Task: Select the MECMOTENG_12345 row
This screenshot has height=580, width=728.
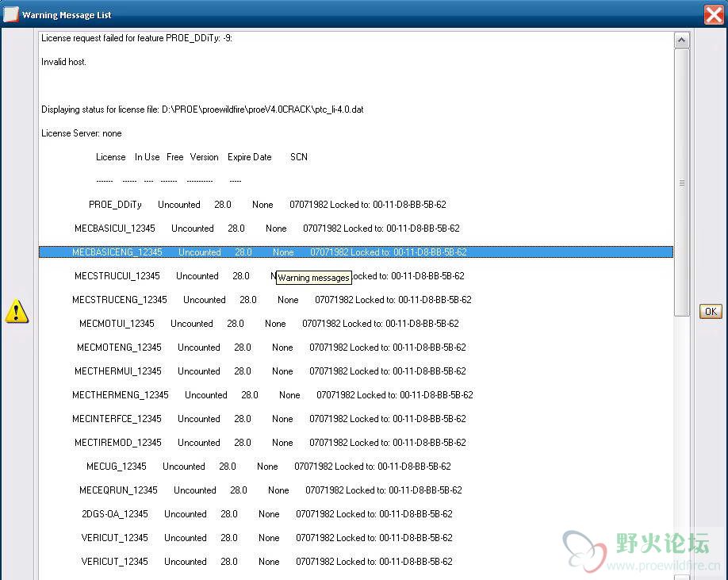Action: click(x=356, y=348)
